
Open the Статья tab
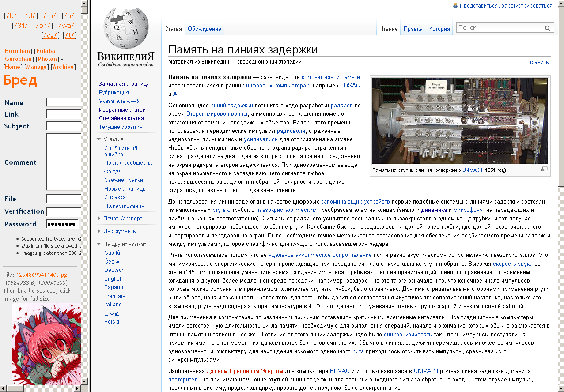pyautogui.click(x=173, y=29)
